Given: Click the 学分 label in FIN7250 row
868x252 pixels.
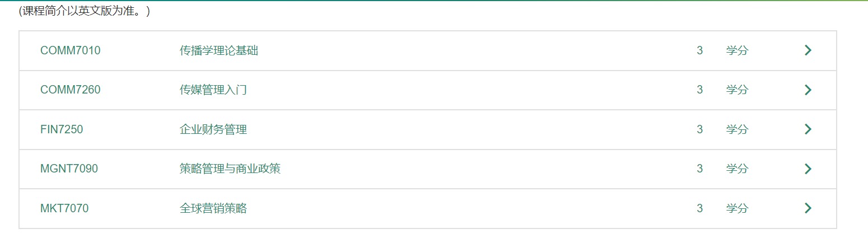Looking at the screenshot, I should [x=737, y=129].
